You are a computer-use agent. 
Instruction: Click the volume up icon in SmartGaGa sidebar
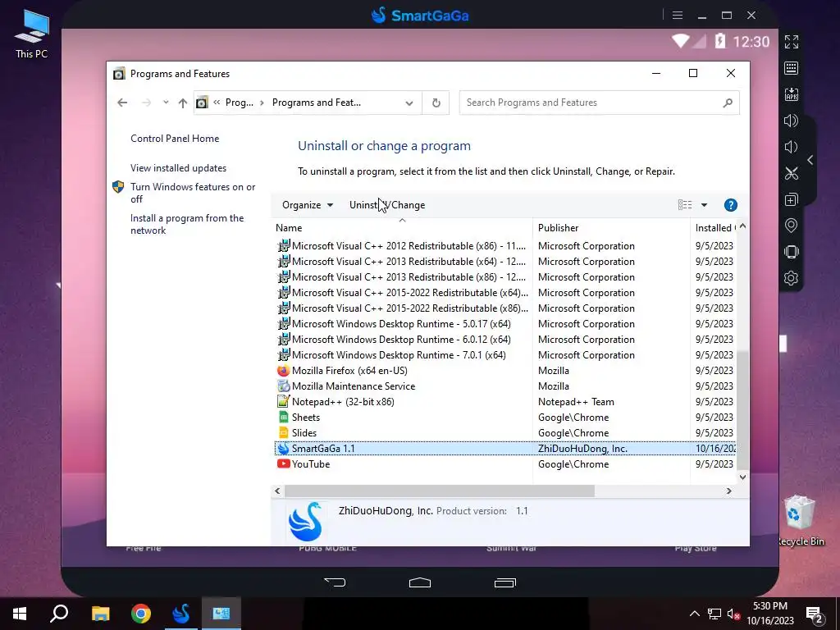pyautogui.click(x=792, y=121)
